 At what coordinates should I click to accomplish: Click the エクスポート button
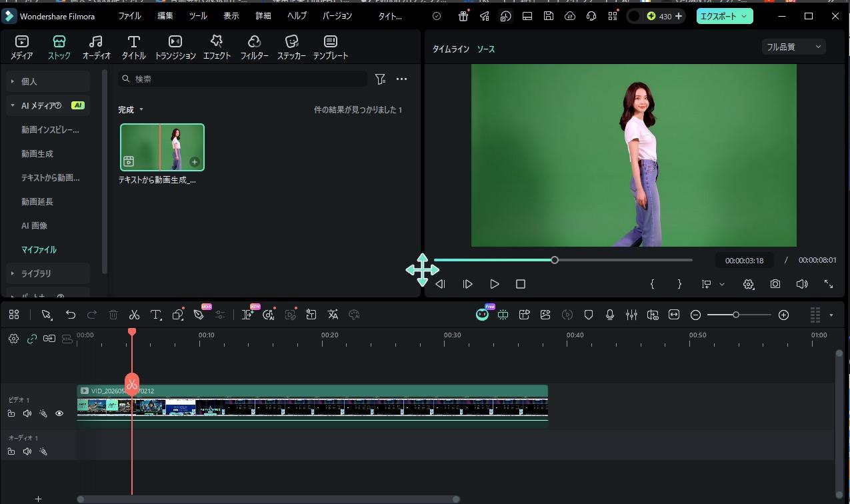tap(725, 16)
